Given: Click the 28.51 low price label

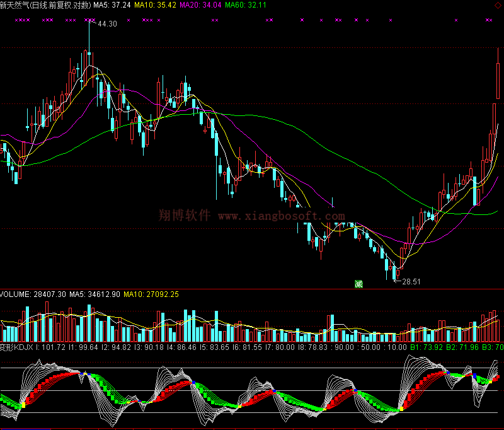Looking at the screenshot, I should 411,281.
